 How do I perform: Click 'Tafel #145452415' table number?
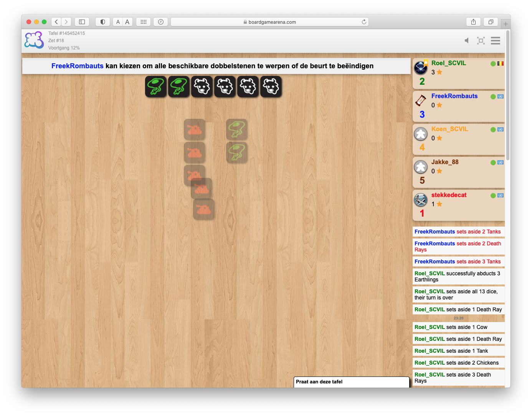pyautogui.click(x=67, y=33)
